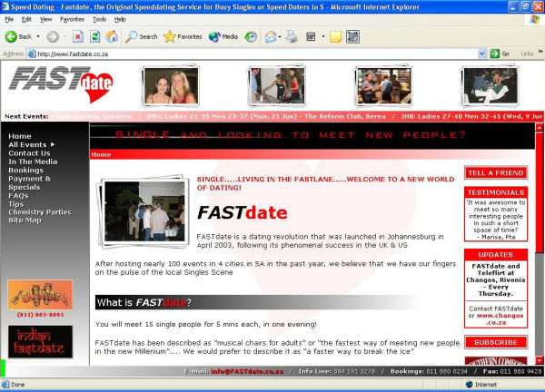Go to In The Media page
Screen dimensions: 545x392
[x=33, y=162]
